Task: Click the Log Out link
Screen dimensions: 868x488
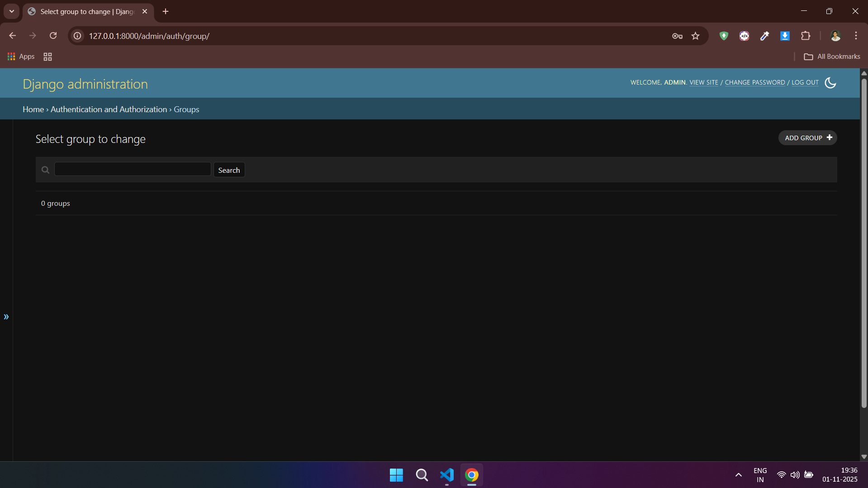Action: [x=805, y=82]
